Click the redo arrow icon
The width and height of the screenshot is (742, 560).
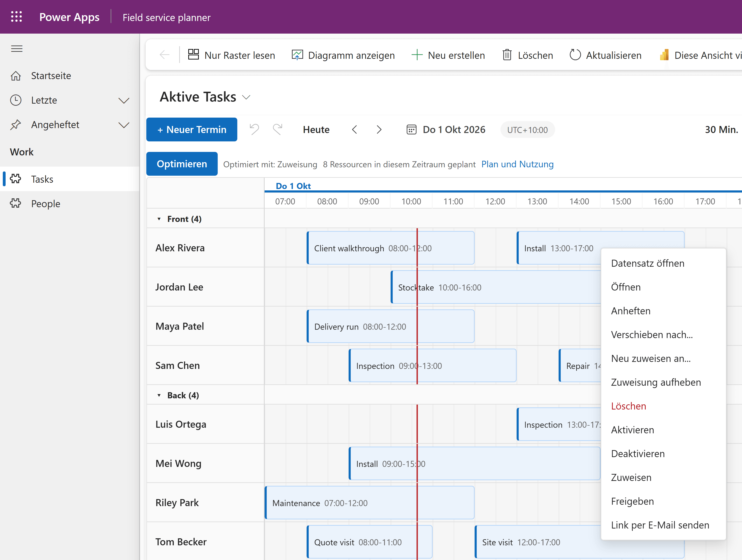278,129
